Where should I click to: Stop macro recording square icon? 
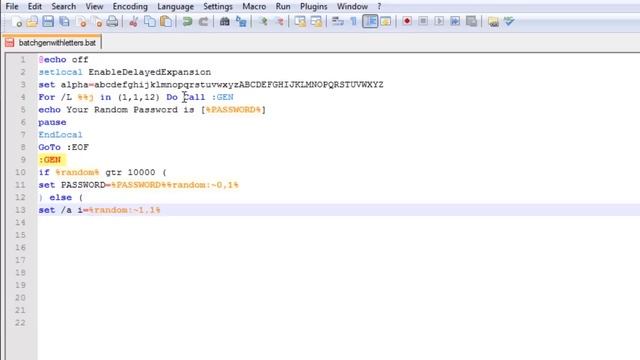click(x=423, y=21)
